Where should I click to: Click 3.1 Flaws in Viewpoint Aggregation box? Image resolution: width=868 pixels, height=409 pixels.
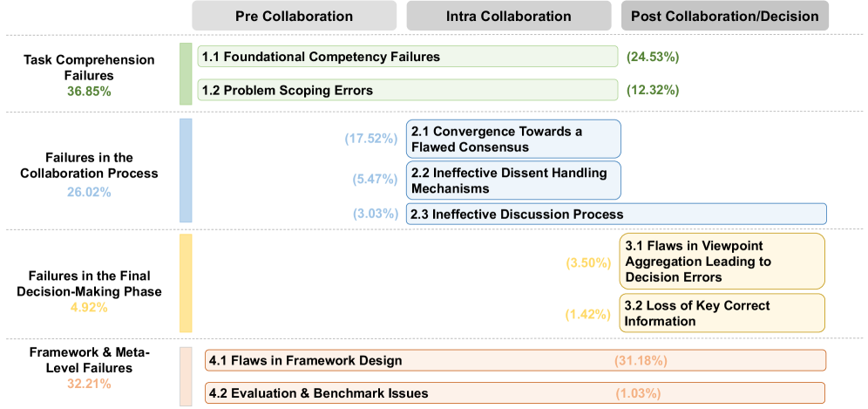[722, 261]
